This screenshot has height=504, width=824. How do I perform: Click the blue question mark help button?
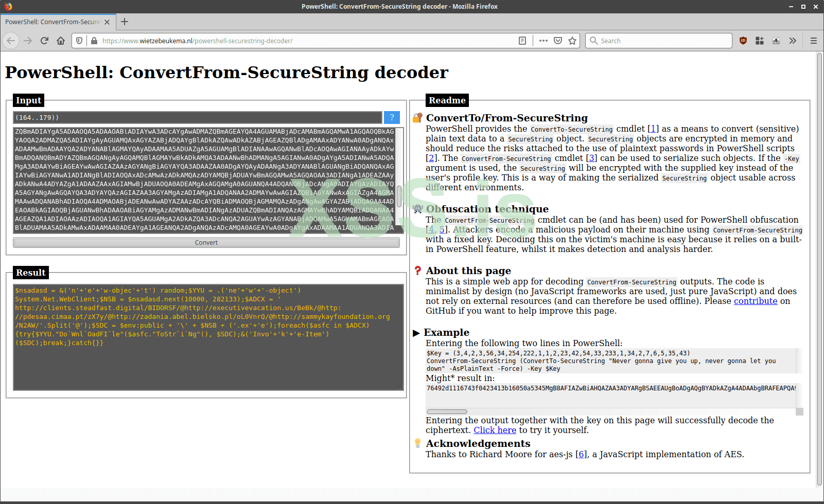(392, 117)
